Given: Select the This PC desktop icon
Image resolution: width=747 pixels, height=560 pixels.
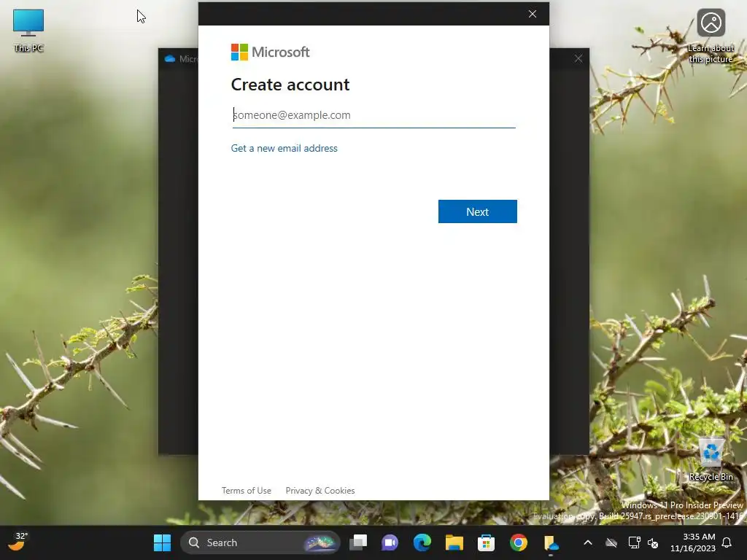Looking at the screenshot, I should click(x=28, y=31).
